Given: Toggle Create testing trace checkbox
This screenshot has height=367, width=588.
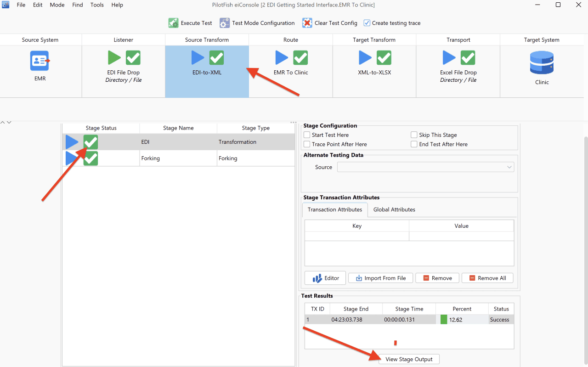Looking at the screenshot, I should pos(367,23).
